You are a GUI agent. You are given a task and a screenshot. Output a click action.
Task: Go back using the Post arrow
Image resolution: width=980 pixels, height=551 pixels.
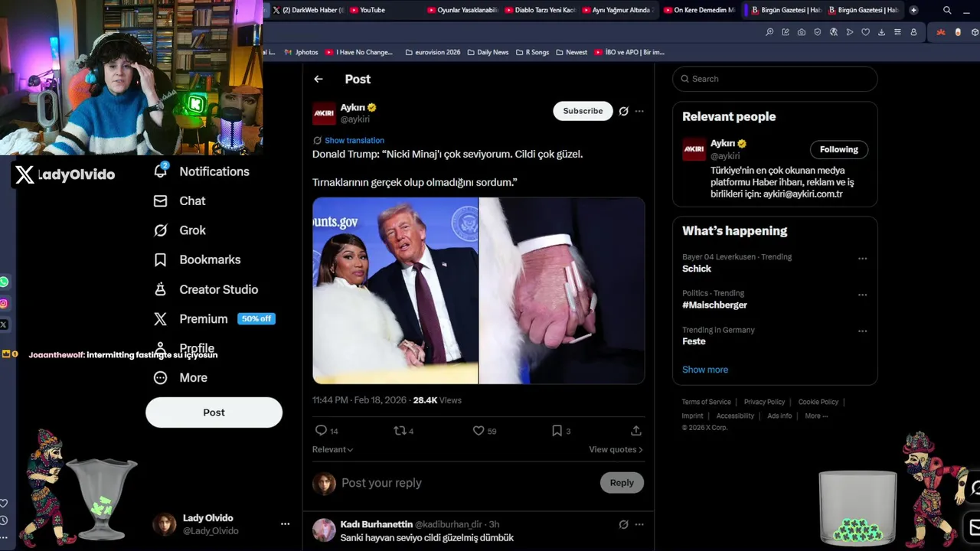tap(318, 79)
